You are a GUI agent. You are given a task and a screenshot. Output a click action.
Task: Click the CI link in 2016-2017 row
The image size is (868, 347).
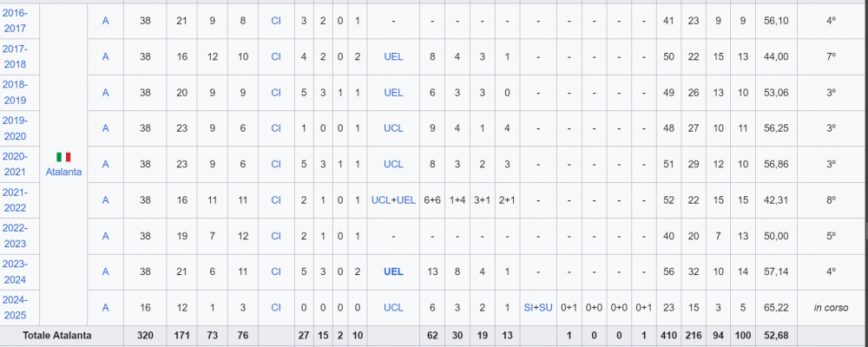point(276,21)
